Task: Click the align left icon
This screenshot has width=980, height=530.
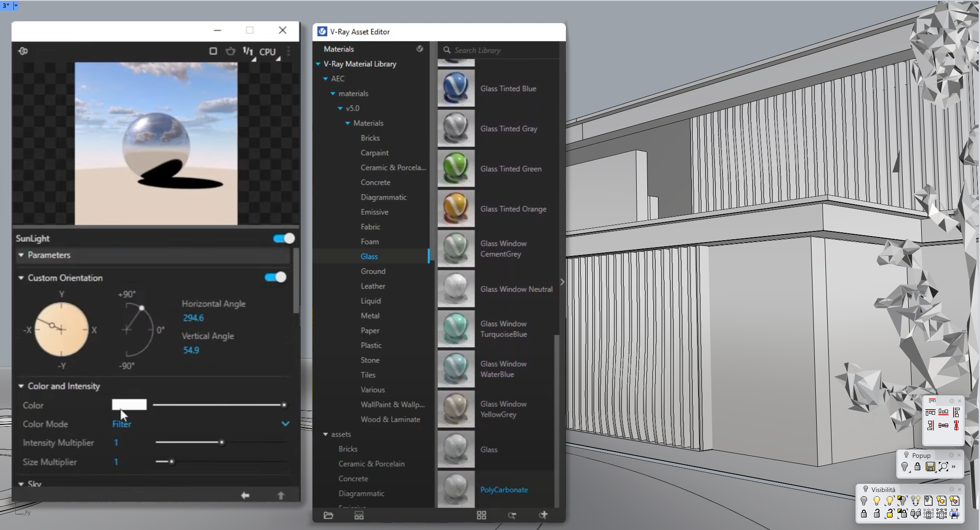Action: click(956, 412)
